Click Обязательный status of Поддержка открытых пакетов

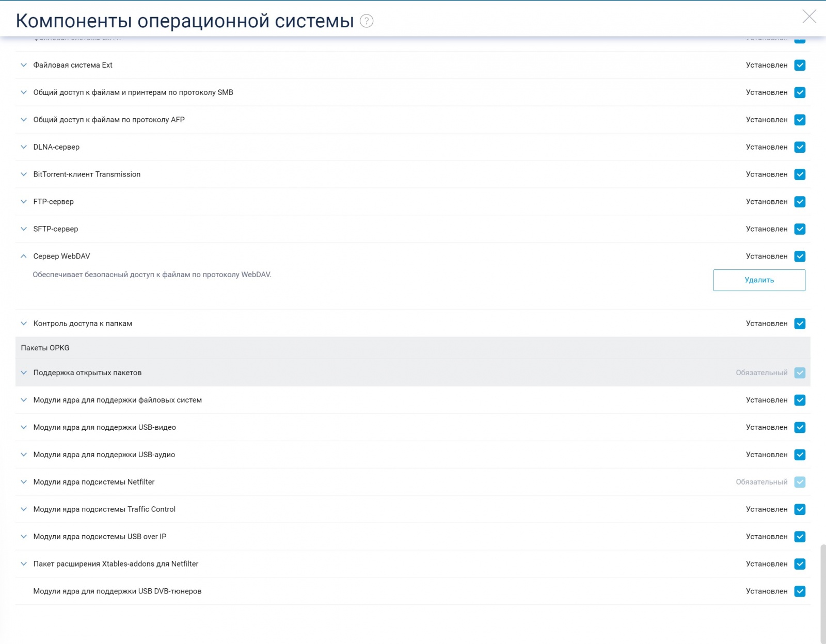pyautogui.click(x=761, y=373)
